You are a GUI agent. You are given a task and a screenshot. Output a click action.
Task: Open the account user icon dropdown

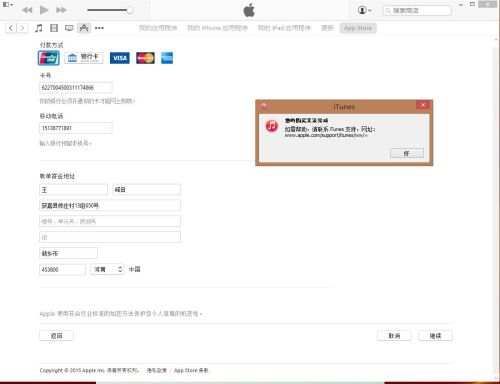pyautogui.click(x=365, y=10)
